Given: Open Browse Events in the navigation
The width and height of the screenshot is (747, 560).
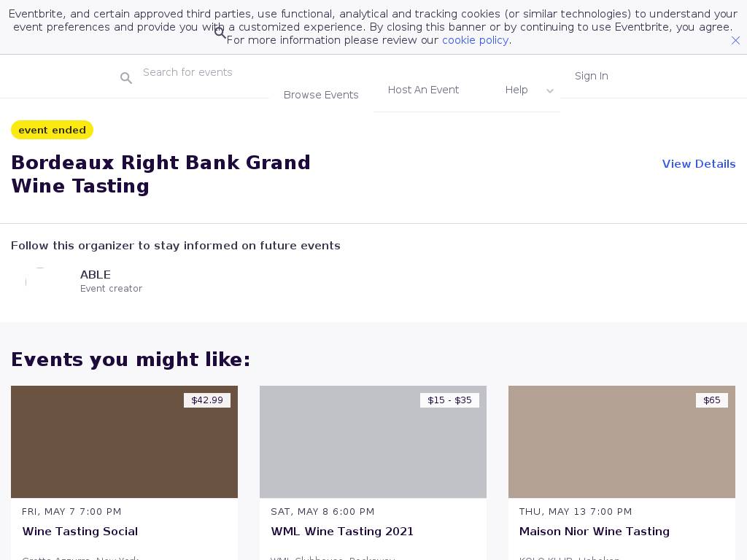Looking at the screenshot, I should (x=321, y=95).
